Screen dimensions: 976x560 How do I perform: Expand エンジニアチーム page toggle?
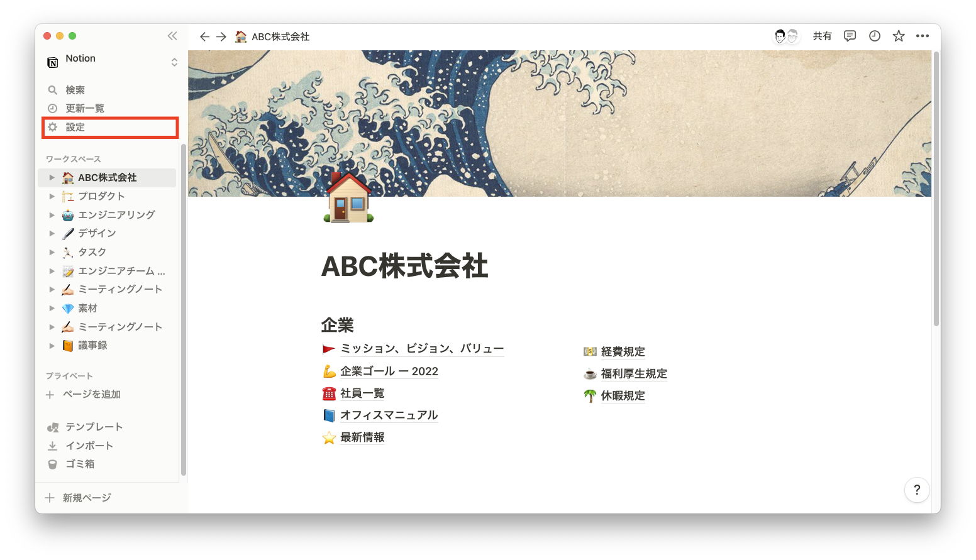tap(52, 271)
